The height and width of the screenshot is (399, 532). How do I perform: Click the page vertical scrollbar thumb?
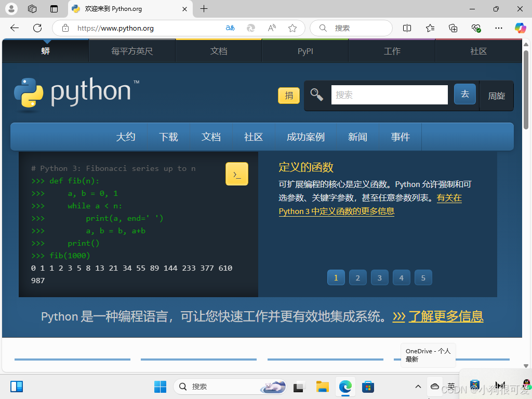pyautogui.click(x=526, y=90)
